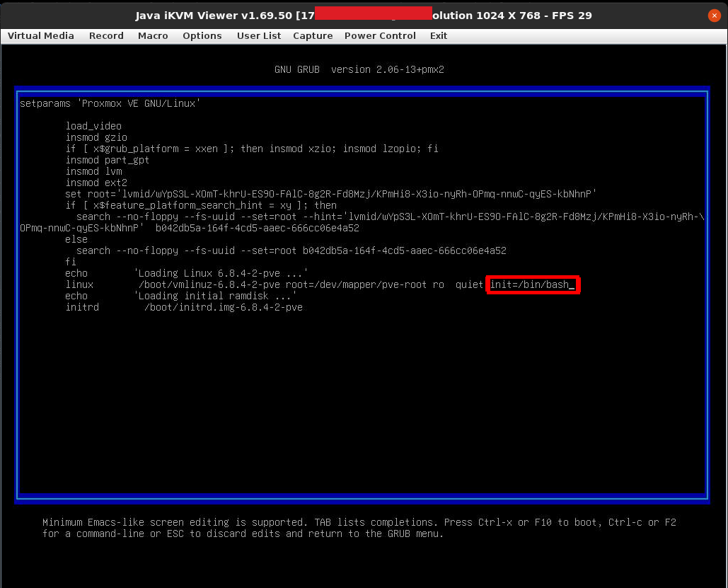Open the User List menu
Image resolution: width=728 pixels, height=588 pixels.
(259, 36)
